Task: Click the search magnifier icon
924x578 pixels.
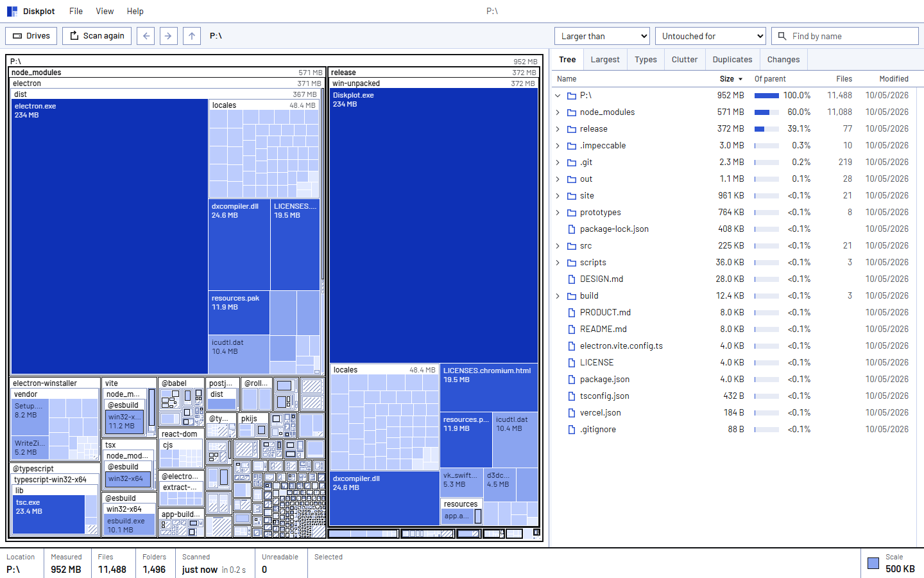Action: tap(783, 36)
